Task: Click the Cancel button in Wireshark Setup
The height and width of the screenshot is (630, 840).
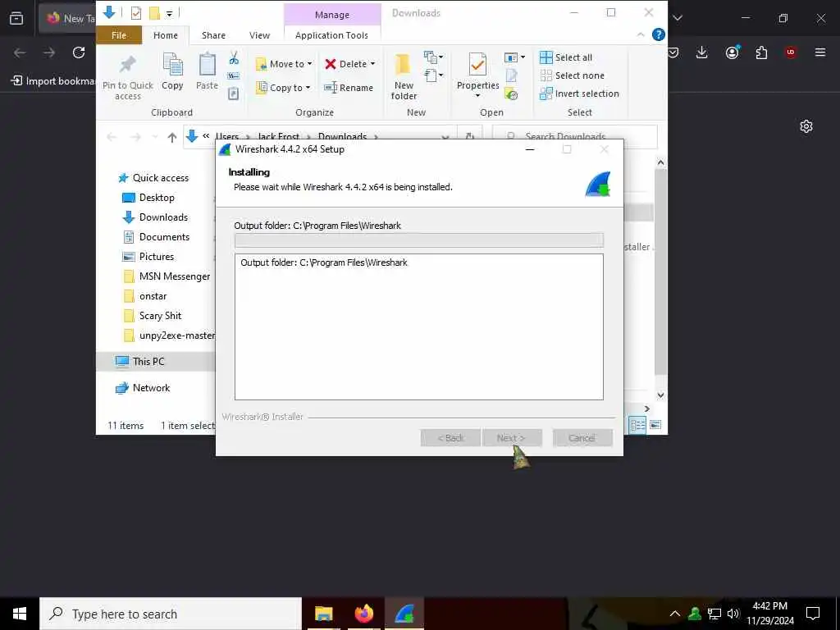Action: 582,438
